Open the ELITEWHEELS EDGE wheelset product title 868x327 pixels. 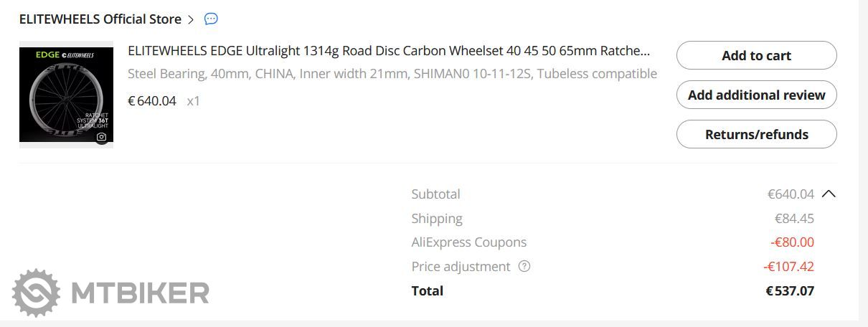389,51
